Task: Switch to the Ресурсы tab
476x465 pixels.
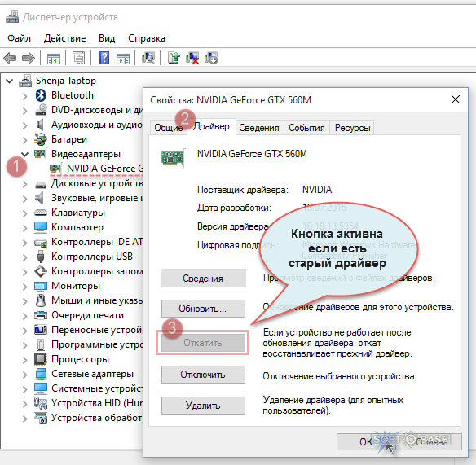Action: coord(352,128)
